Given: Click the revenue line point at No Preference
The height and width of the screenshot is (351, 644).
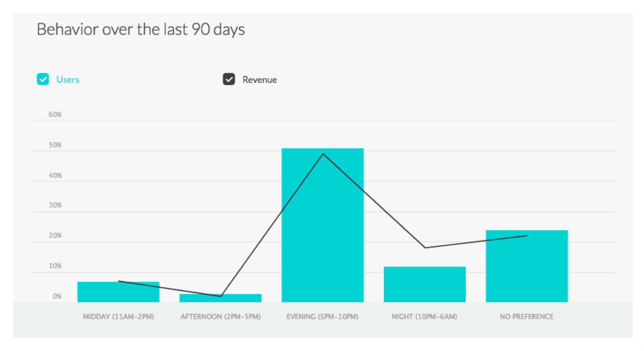Looking at the screenshot, I should (527, 235).
